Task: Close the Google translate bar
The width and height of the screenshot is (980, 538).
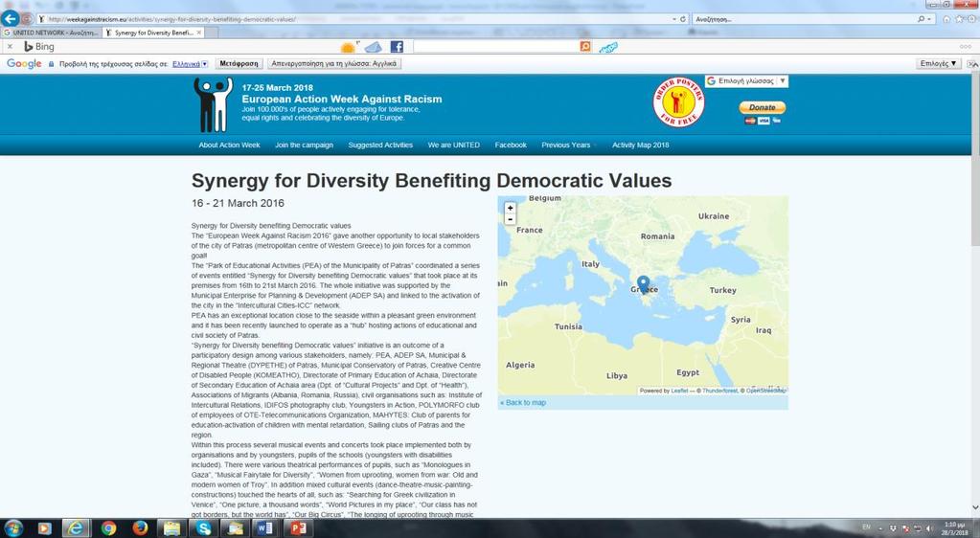Action: tap(972, 64)
